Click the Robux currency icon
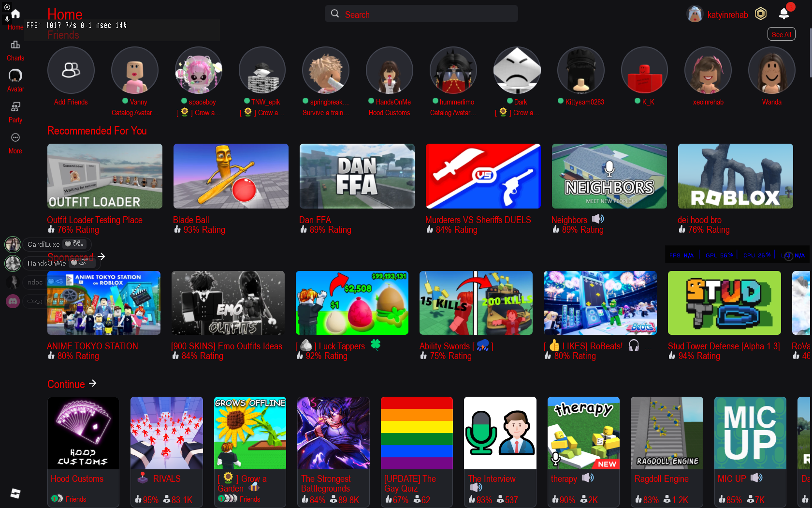This screenshot has width=812, height=508. (761, 14)
